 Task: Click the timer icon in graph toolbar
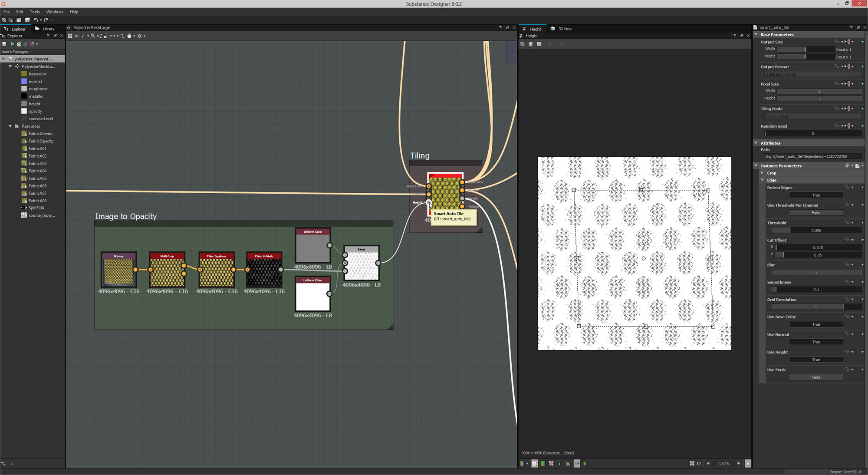tap(129, 36)
